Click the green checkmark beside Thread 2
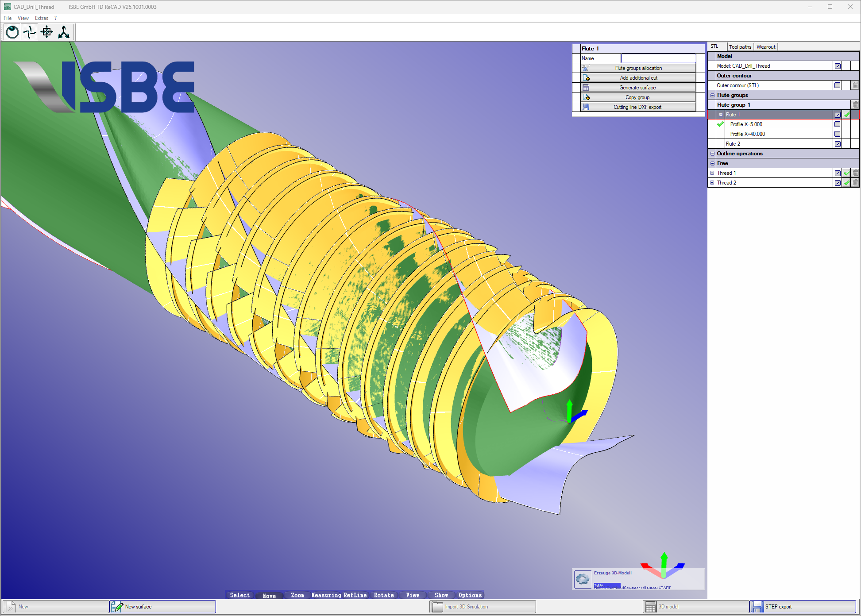Image resolution: width=861 pixels, height=616 pixels. pyautogui.click(x=846, y=183)
